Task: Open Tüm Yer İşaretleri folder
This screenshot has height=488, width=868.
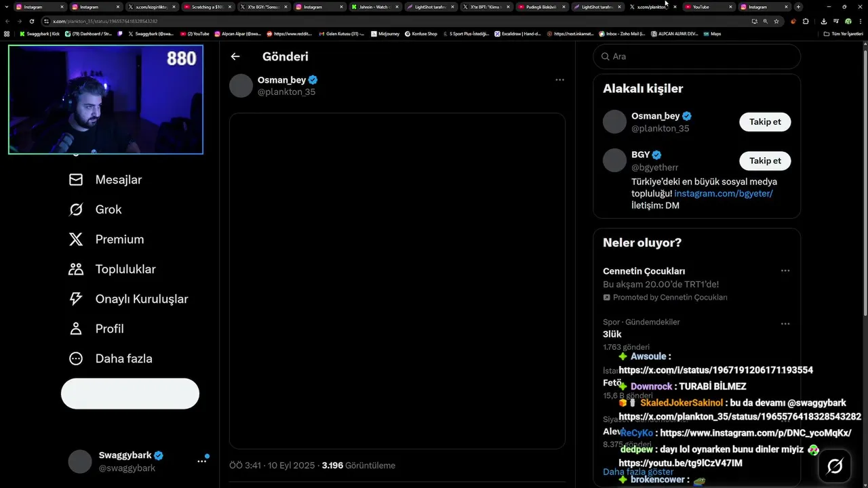Action: coord(843,33)
